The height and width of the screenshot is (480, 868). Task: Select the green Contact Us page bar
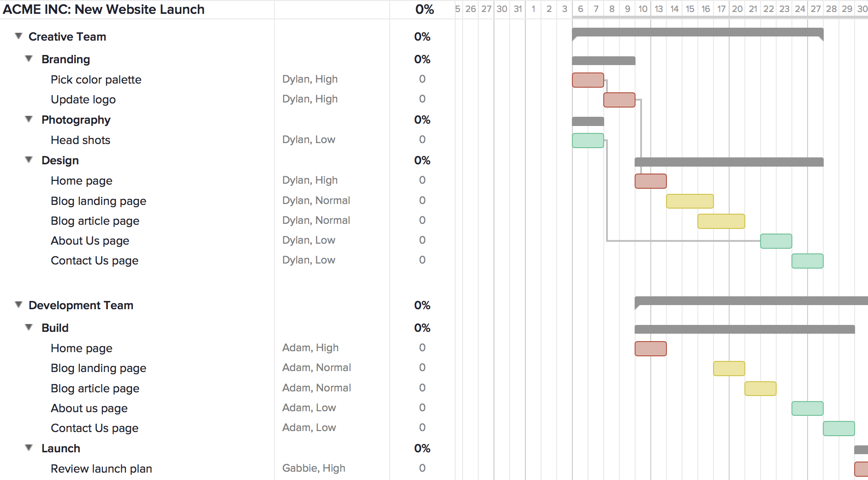tap(807, 261)
